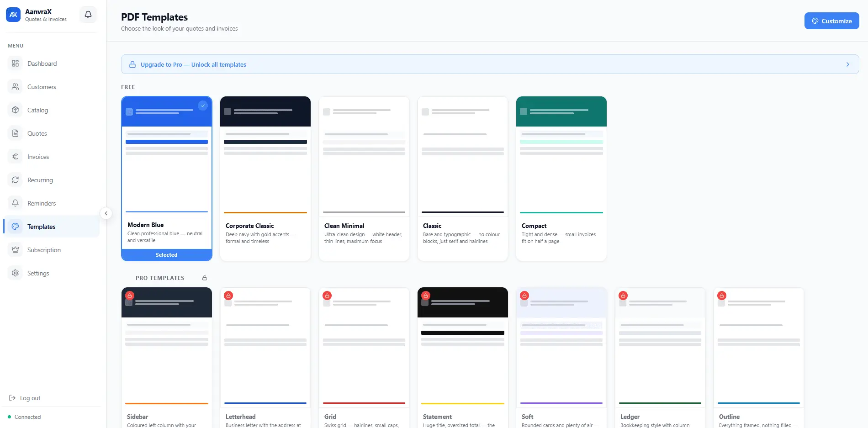
Task: Click the Invoices euro icon
Action: tap(15, 157)
